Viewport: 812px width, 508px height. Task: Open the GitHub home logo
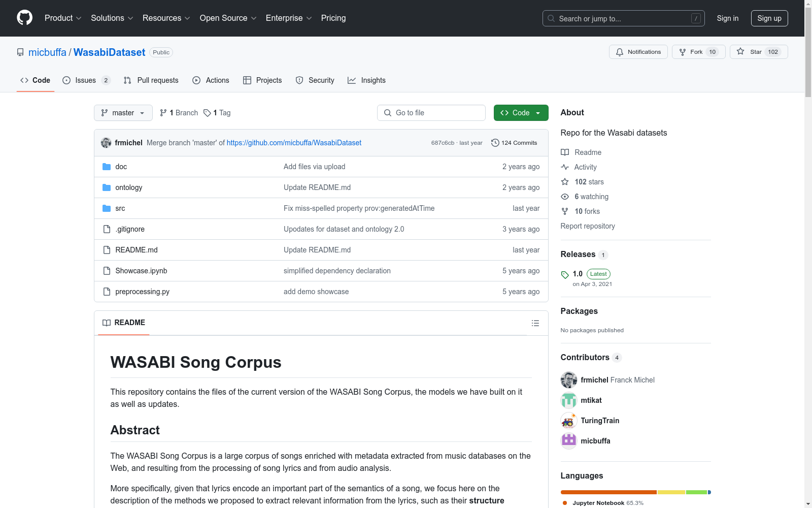tap(24, 18)
